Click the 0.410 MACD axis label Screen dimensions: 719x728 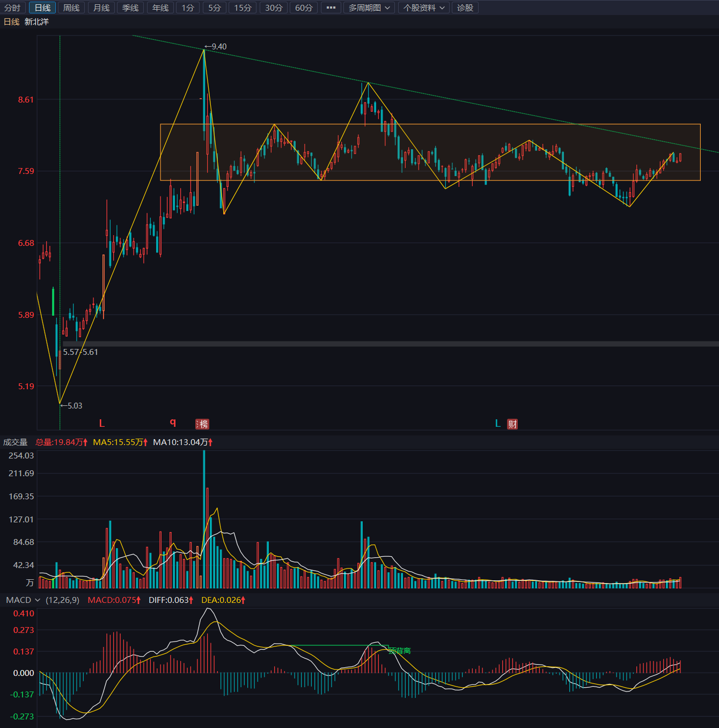coord(24,613)
